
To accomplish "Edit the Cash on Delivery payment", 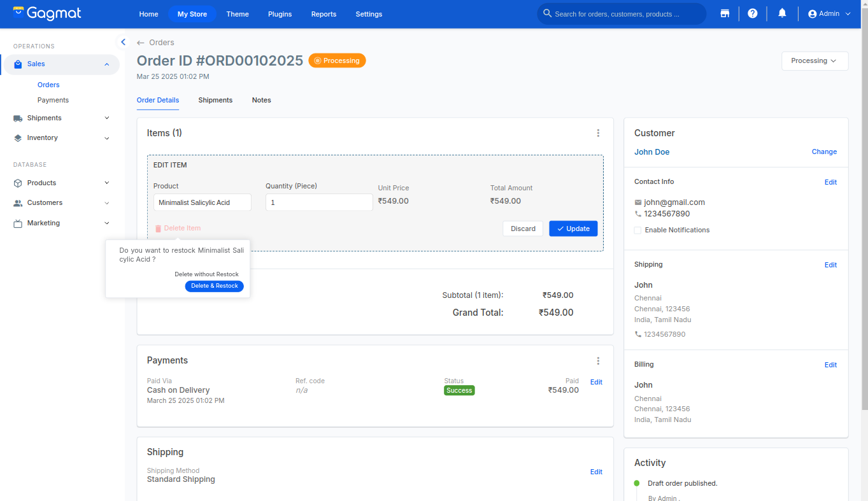I will (x=596, y=383).
